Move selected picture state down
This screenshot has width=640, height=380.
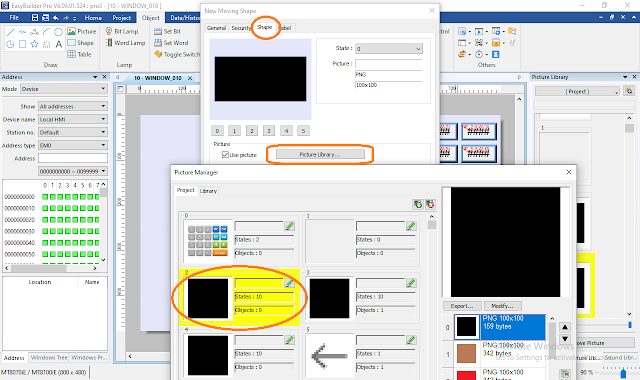[565, 339]
